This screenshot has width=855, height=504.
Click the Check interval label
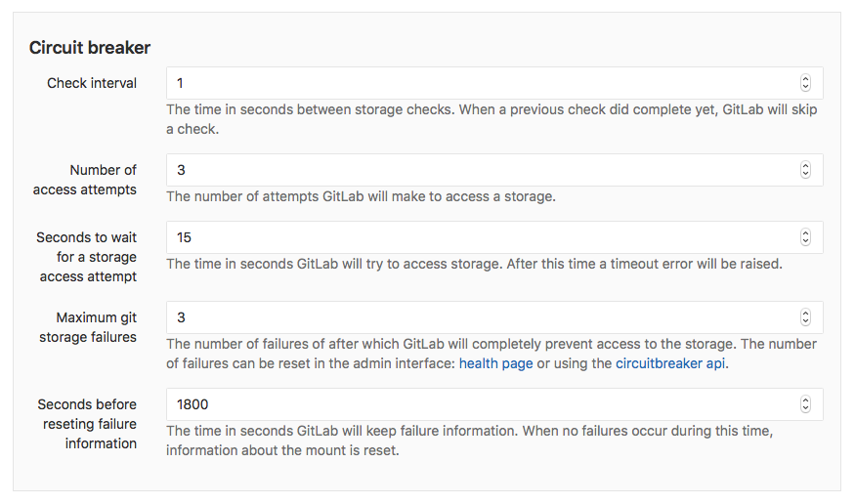coord(92,83)
